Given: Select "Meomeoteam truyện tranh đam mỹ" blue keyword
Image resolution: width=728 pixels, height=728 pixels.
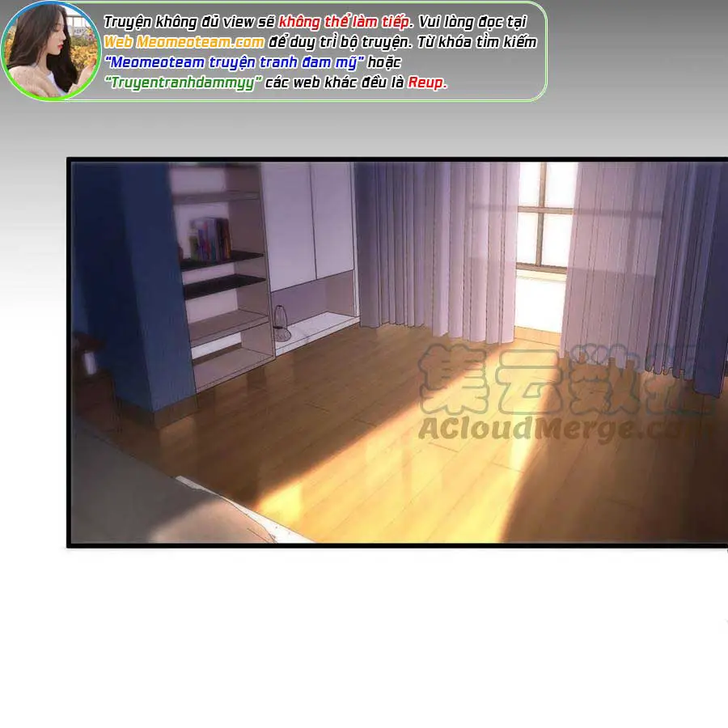Looking at the screenshot, I should click(x=233, y=63).
